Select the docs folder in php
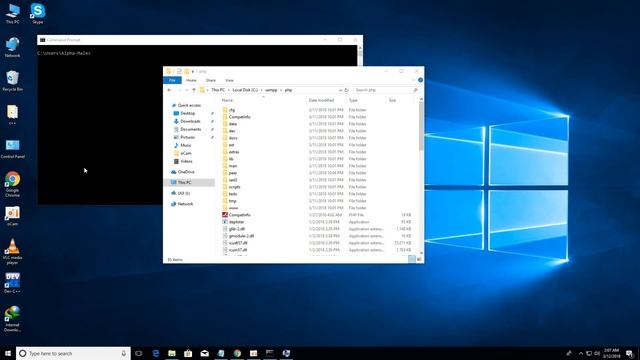Screen dimensions: 640x360 233,138
